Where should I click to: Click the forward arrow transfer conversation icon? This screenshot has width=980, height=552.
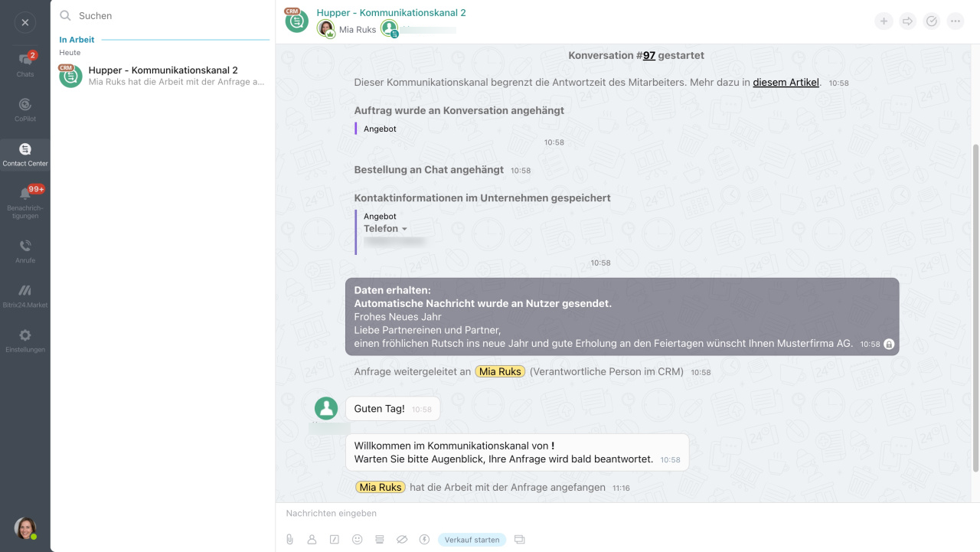(x=907, y=21)
